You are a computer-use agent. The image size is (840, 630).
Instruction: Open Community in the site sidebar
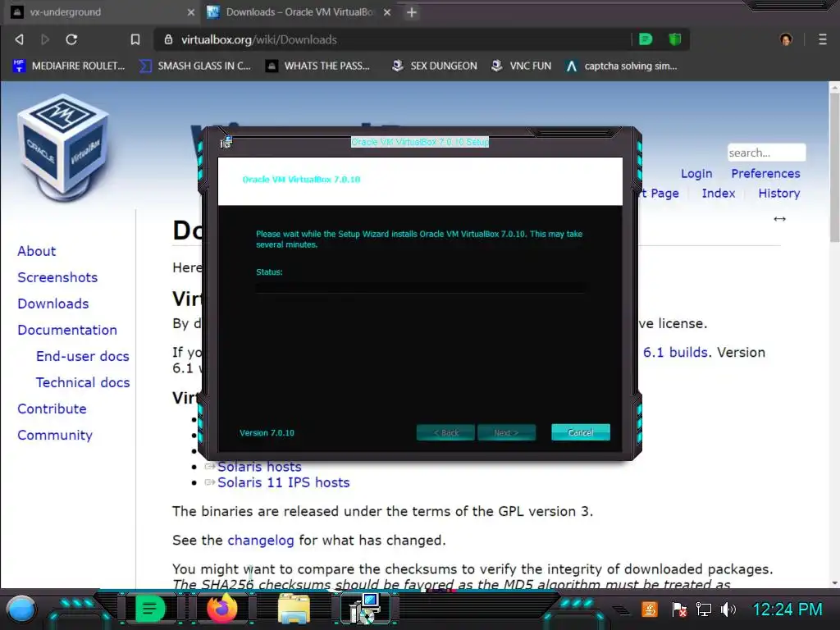[x=55, y=435]
